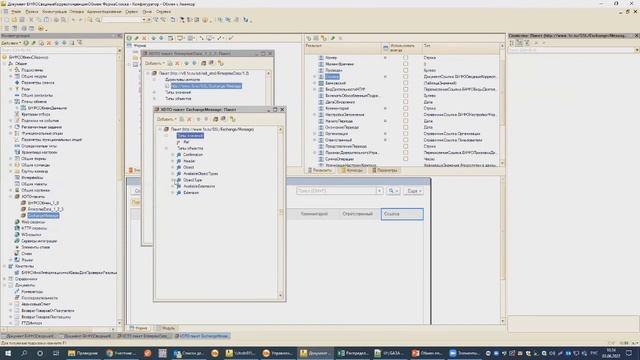Click last toolbar icon in ExchangeMessage package window

pyautogui.click(x=233, y=119)
